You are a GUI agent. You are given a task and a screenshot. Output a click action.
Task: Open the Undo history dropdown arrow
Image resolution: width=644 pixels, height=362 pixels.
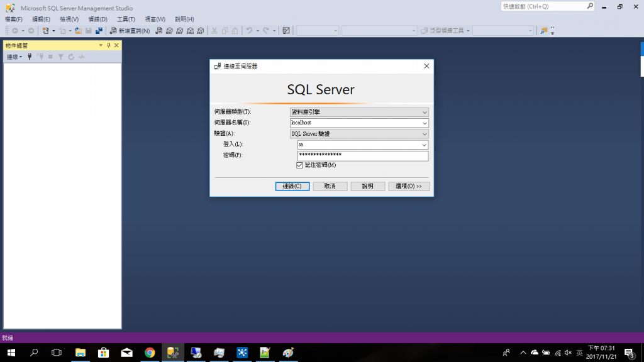click(x=257, y=31)
